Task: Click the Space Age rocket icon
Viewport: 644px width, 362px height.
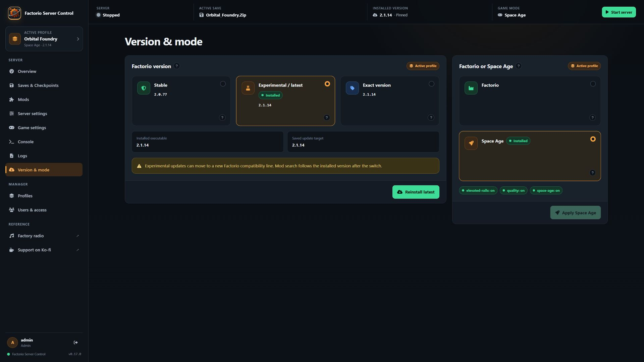Action: [x=471, y=143]
